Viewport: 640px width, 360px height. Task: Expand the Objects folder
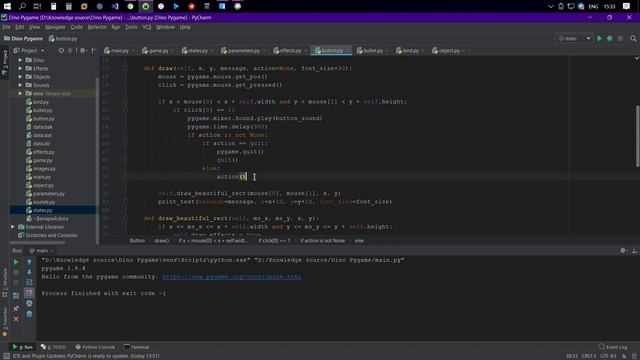pos(20,77)
